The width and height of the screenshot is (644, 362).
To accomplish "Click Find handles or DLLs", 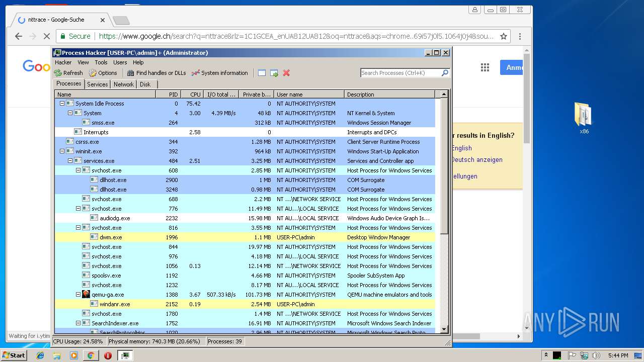I will (156, 73).
